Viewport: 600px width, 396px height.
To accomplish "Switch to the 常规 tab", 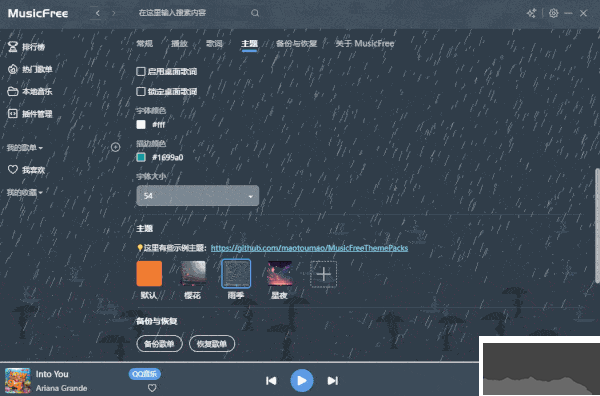I will pyautogui.click(x=145, y=44).
